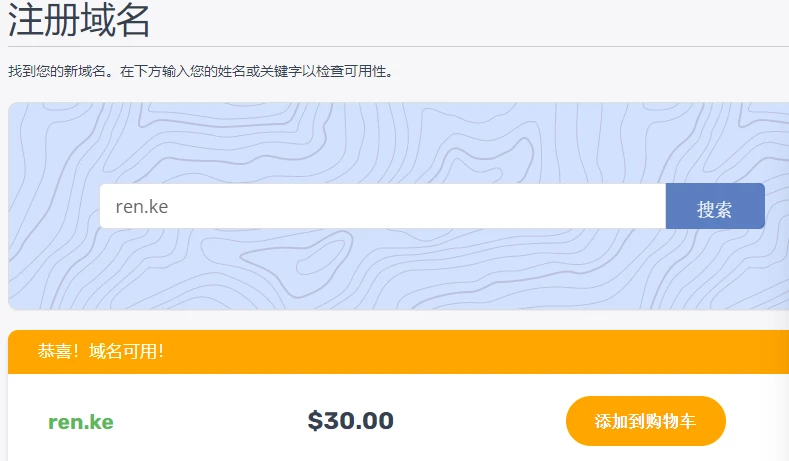Click the divider line under 注册域名 heading
This screenshot has height=461, width=789.
point(400,46)
